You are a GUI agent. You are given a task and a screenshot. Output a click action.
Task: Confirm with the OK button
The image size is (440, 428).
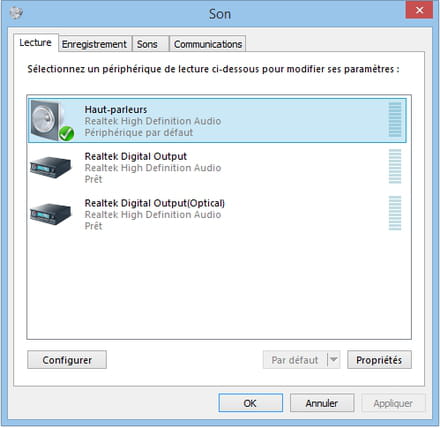[x=250, y=403]
